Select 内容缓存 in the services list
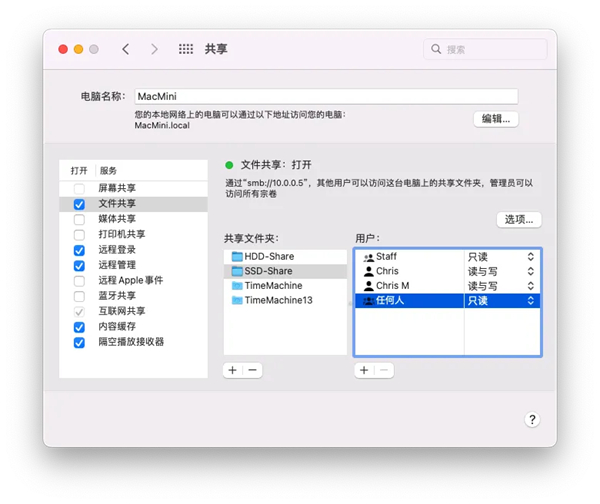This screenshot has width=600, height=504. (117, 326)
